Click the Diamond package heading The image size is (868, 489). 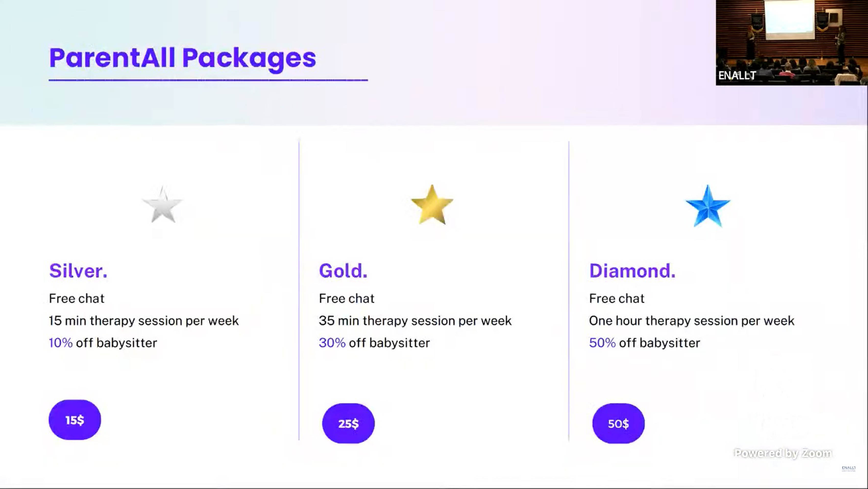pyautogui.click(x=633, y=270)
